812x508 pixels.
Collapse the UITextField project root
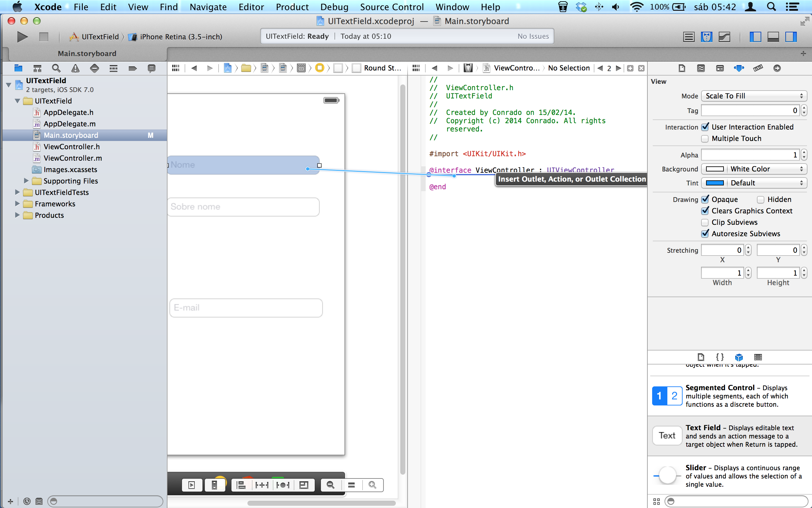[9, 85]
